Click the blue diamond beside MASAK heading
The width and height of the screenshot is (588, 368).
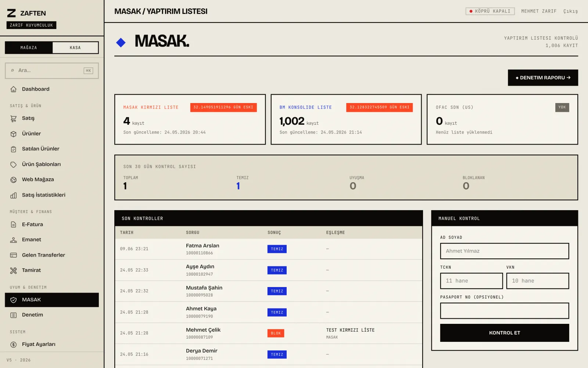(121, 43)
